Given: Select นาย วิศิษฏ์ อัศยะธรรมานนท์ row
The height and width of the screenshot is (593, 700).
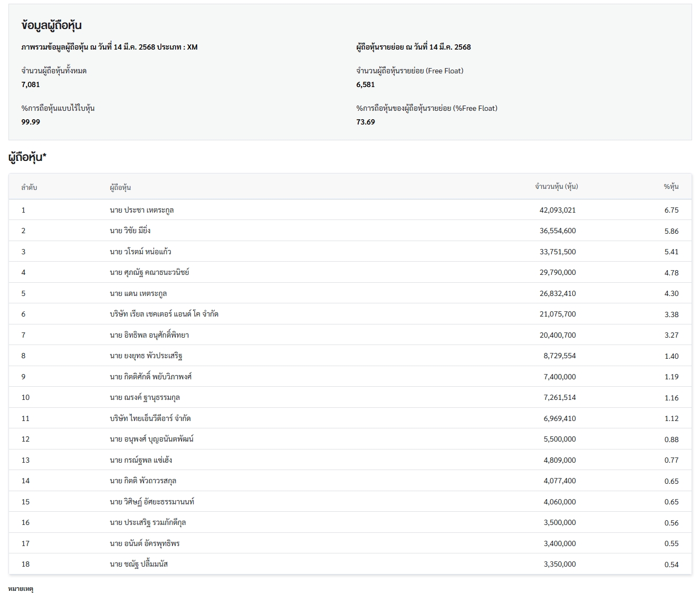Looking at the screenshot, I should 152,502.
